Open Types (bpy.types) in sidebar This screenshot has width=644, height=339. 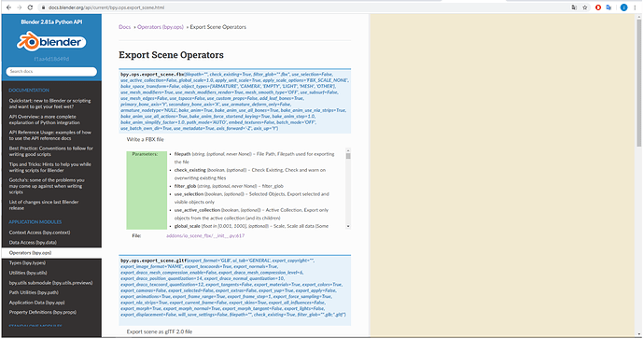27,263
